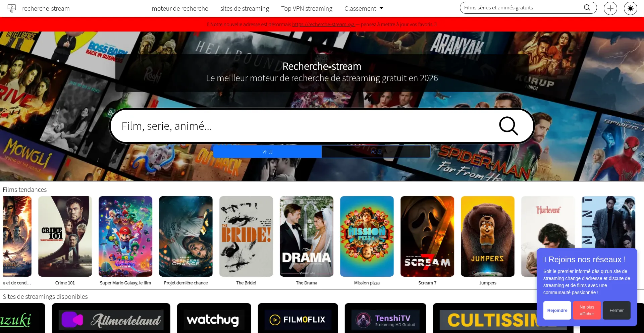The height and width of the screenshot is (333, 644).
Task: Open the moteur de recherche menu item
Action: click(x=180, y=8)
